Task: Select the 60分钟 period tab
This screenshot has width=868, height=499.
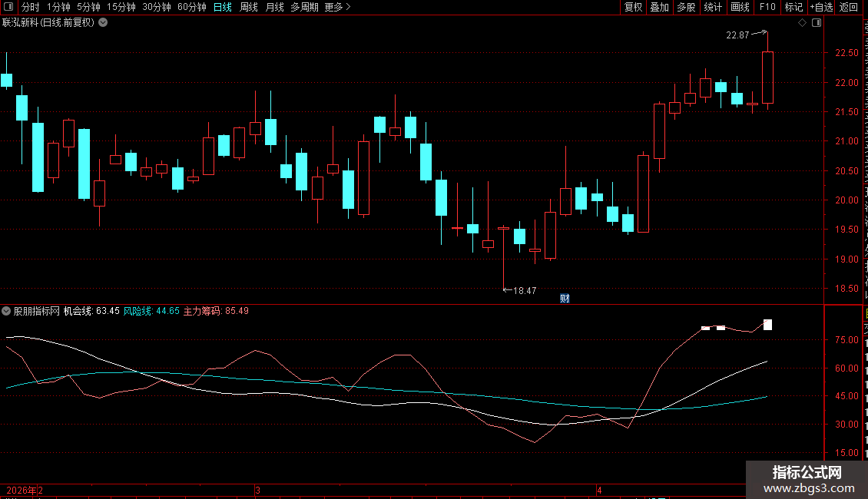Action: (x=192, y=7)
